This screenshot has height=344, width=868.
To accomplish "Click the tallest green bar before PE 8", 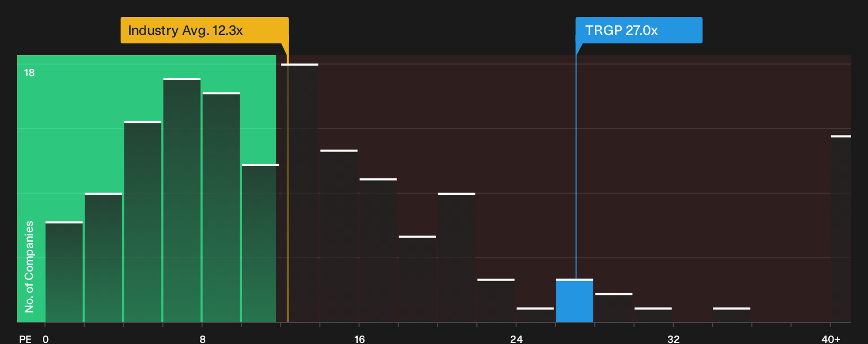I will [x=182, y=200].
